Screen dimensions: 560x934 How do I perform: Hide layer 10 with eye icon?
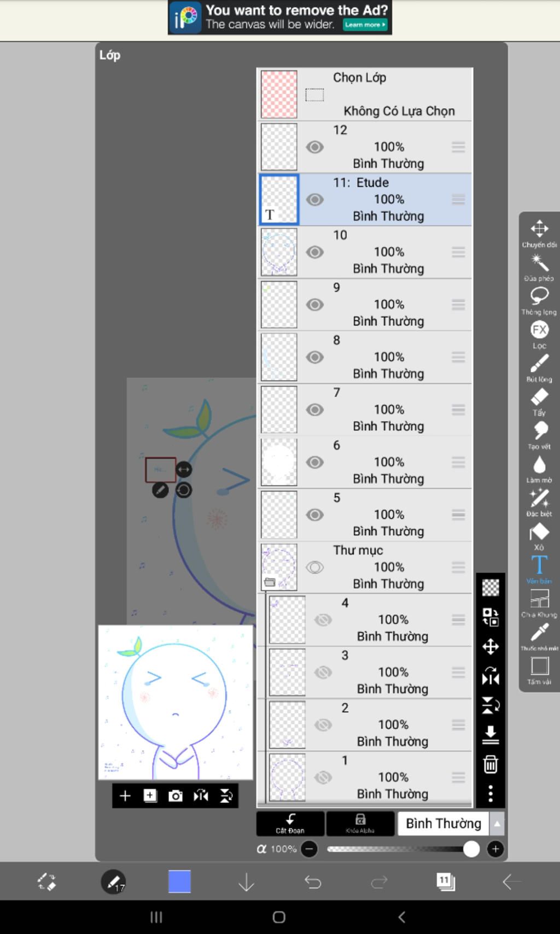[x=314, y=252]
